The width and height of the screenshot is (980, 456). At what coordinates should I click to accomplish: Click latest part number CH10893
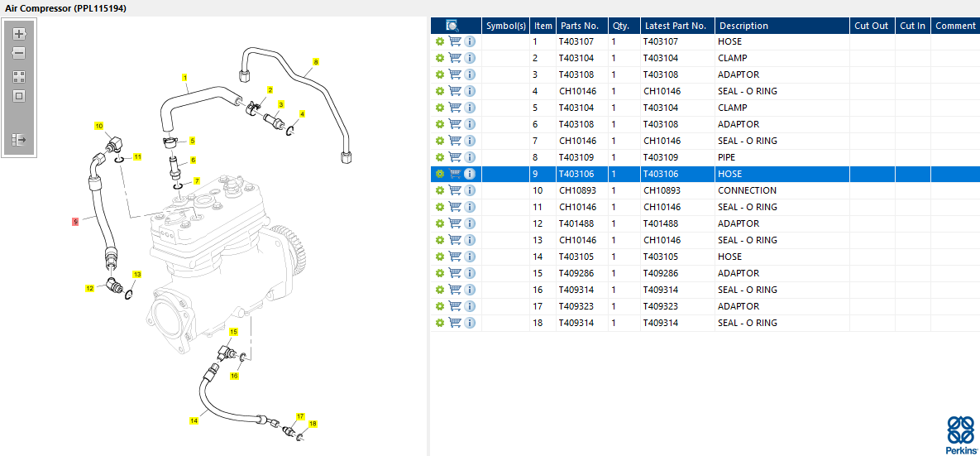point(677,190)
